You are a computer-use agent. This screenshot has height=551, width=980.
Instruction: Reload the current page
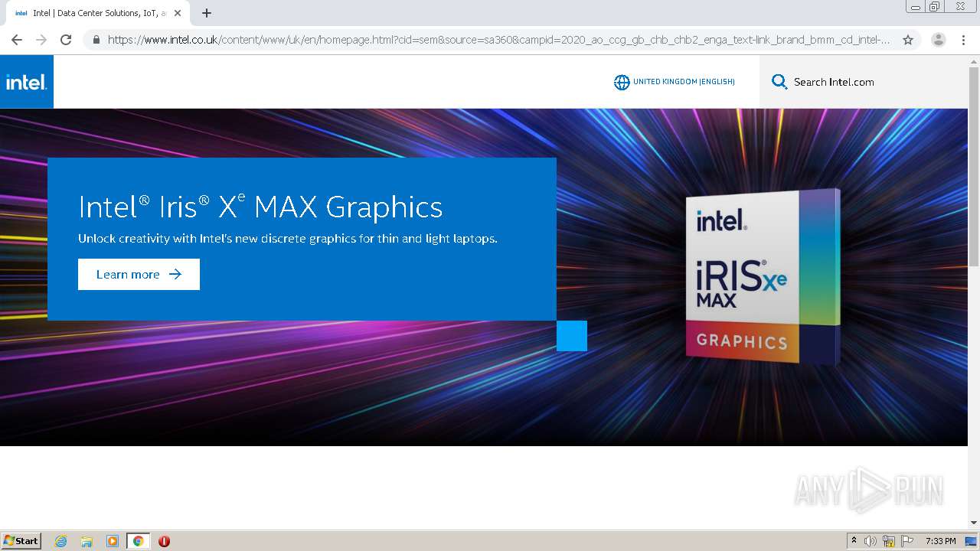pos(66,40)
